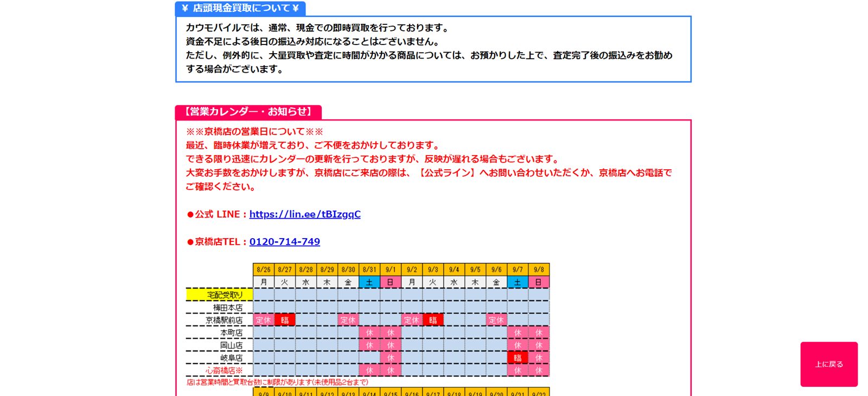Select the blue 土 cell under 9/7
Image resolution: width=868 pixels, height=396 pixels.
point(518,282)
